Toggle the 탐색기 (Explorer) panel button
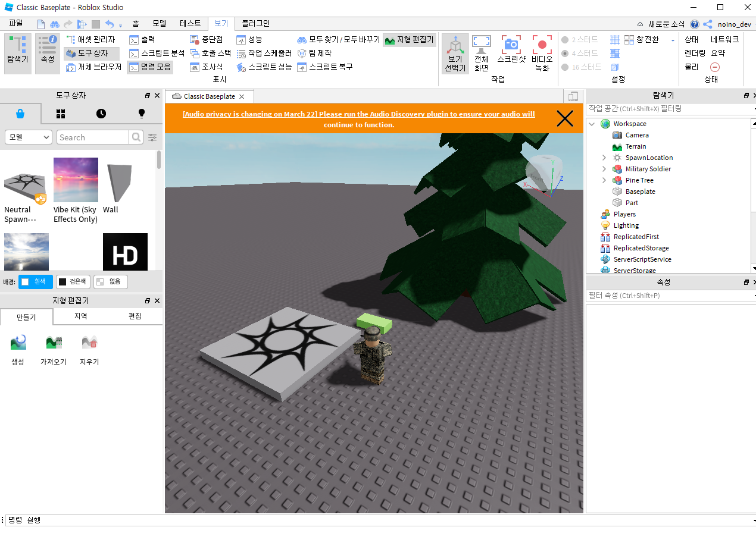Screen dimensions: 756x543 [18, 54]
